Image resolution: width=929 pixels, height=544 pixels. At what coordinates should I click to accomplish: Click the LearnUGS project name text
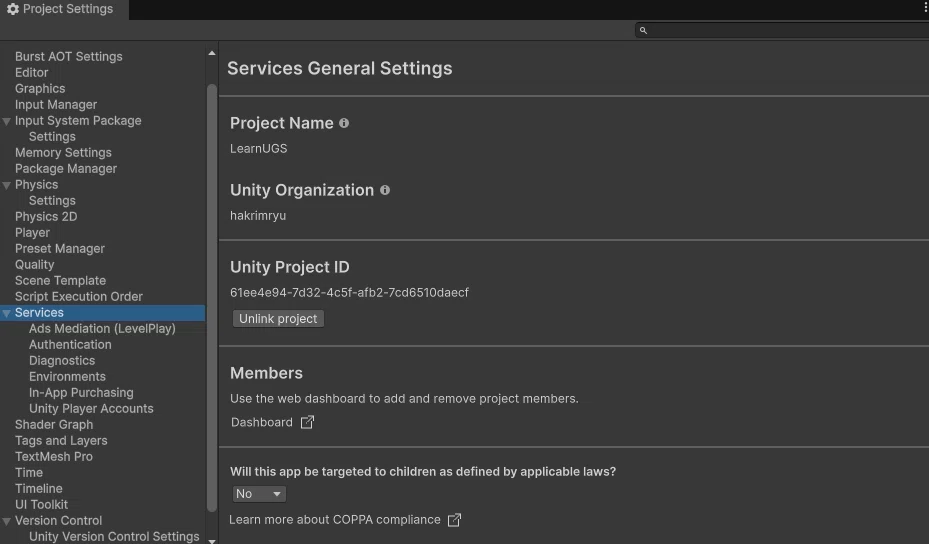(258, 148)
